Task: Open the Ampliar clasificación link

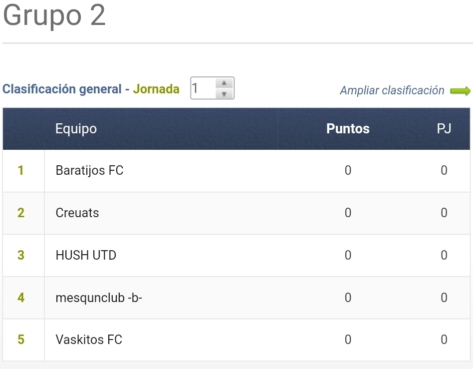Action: coord(392,90)
